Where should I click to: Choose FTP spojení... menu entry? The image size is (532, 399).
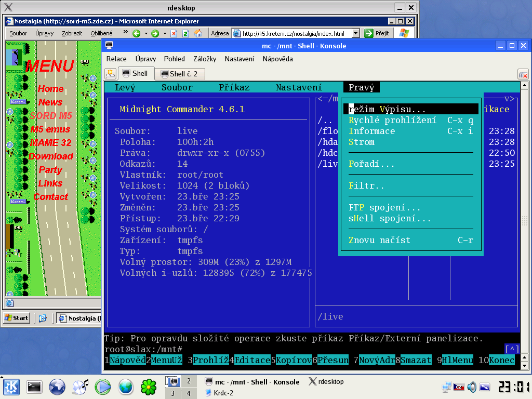(x=410, y=207)
